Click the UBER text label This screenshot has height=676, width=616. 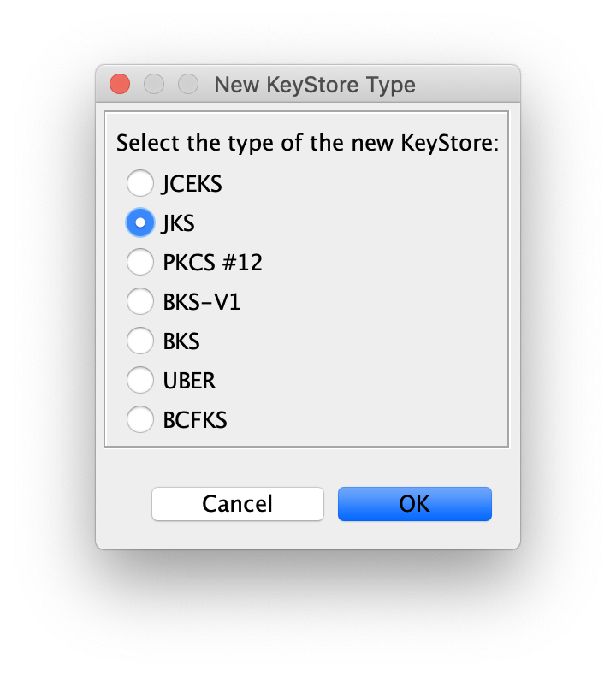pyautogui.click(x=189, y=381)
